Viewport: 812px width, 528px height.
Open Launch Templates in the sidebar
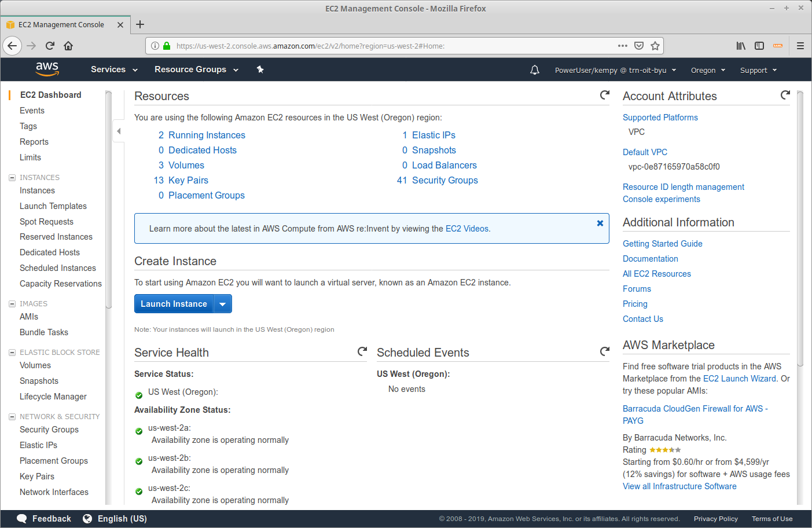point(53,206)
